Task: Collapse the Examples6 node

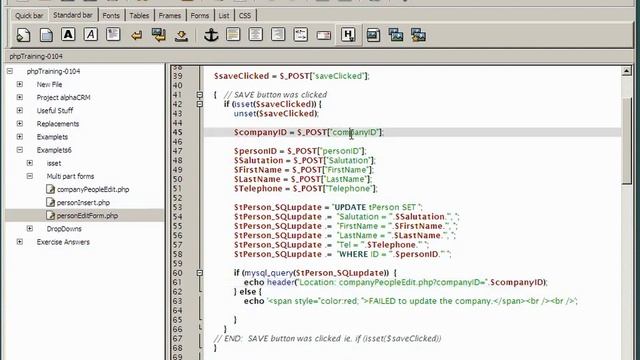Action: [20, 150]
